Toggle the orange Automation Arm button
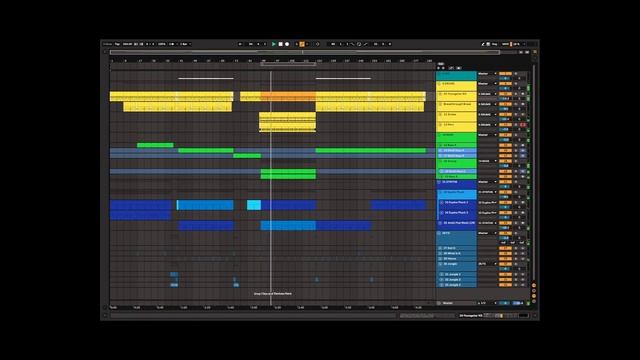The width and height of the screenshot is (640, 360). coord(302,44)
